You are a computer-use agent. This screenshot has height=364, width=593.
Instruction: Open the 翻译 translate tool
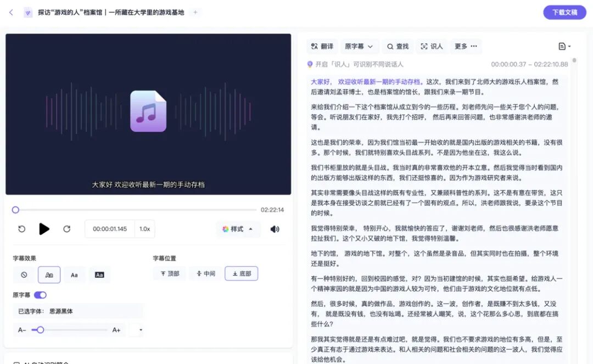(x=322, y=46)
